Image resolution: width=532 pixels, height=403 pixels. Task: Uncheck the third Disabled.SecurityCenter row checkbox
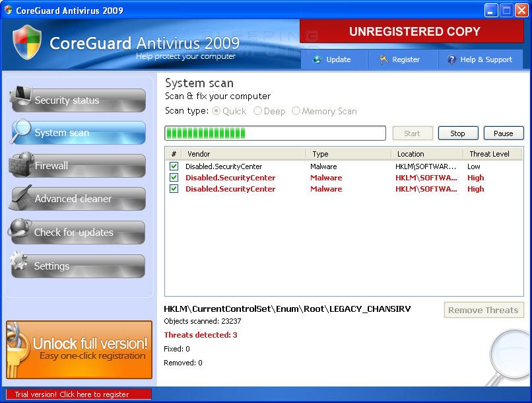pos(174,189)
